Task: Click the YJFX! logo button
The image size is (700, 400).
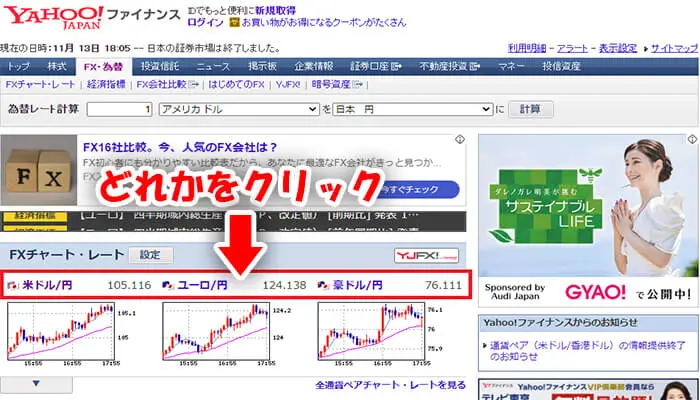Action: point(426,255)
